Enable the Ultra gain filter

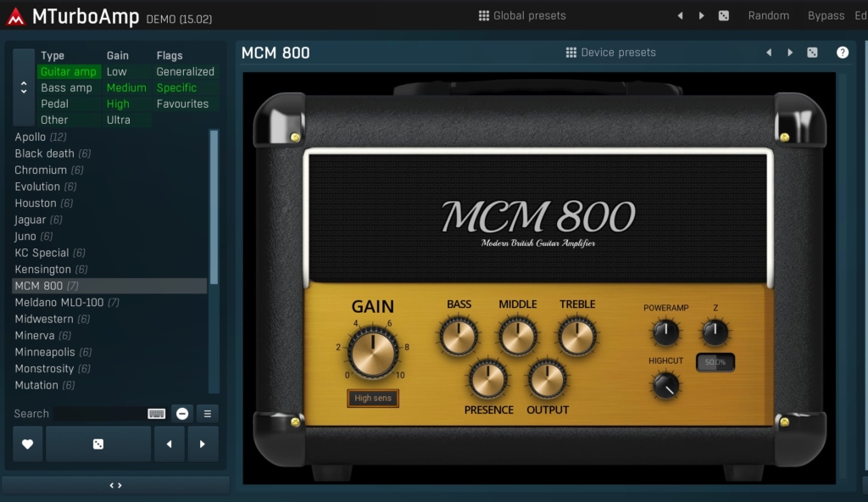pos(119,120)
